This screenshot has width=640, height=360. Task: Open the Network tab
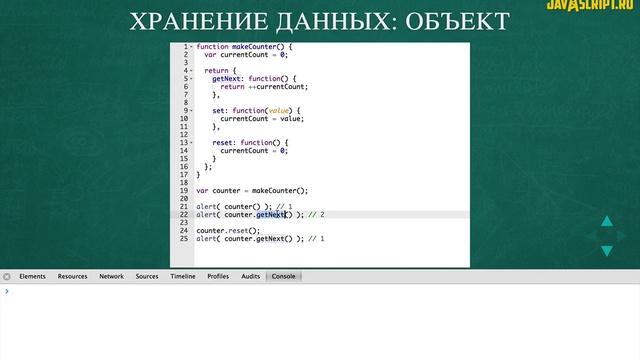[x=111, y=276]
